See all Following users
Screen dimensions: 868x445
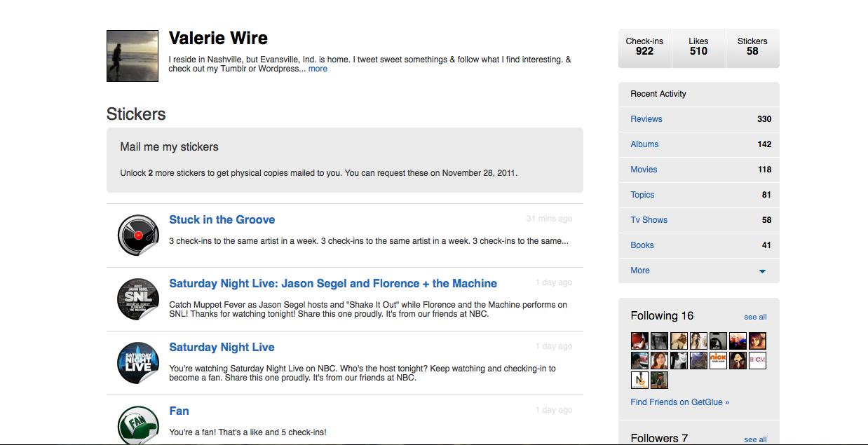(755, 317)
